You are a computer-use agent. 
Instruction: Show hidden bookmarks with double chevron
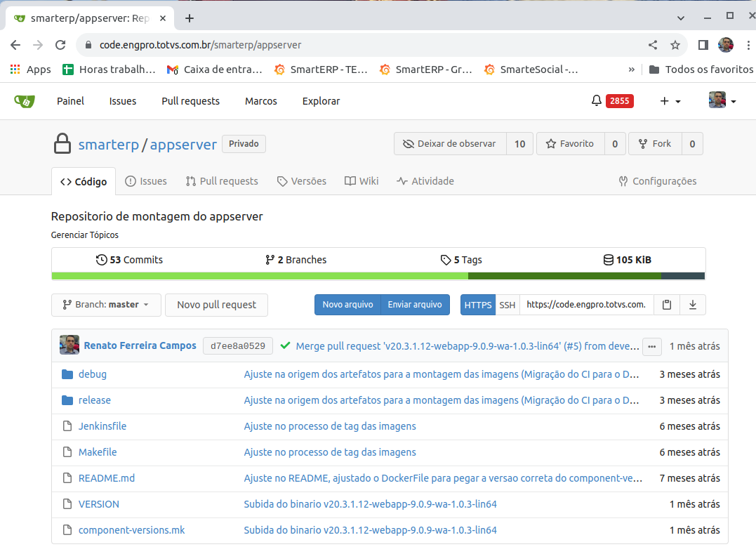click(x=631, y=70)
